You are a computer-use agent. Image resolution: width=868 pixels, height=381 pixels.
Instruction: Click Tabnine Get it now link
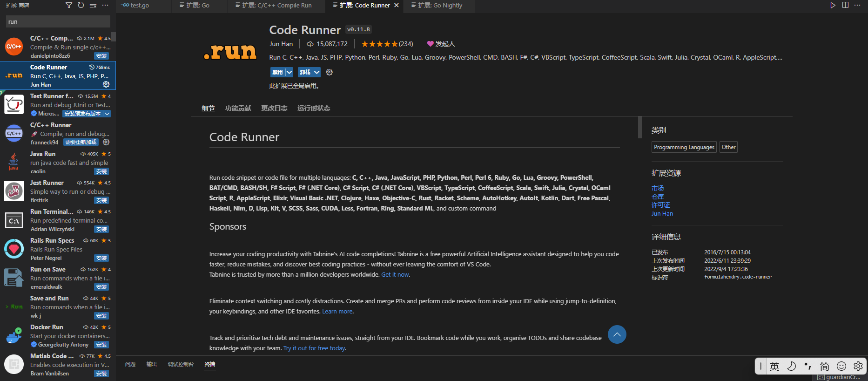395,274
